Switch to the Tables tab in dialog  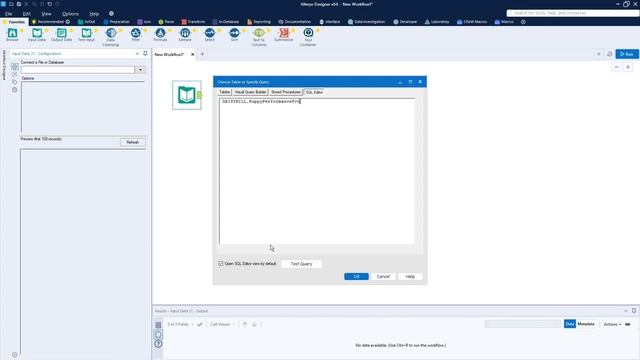coord(224,92)
